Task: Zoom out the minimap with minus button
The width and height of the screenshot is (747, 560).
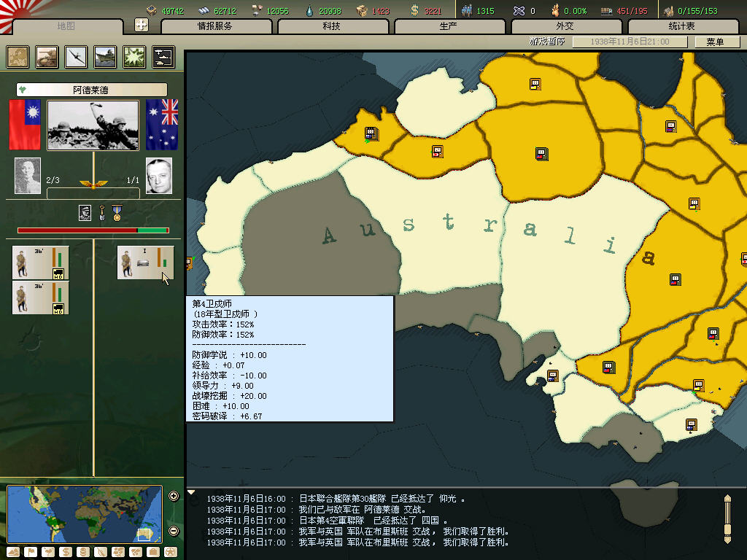Action: coord(174,531)
